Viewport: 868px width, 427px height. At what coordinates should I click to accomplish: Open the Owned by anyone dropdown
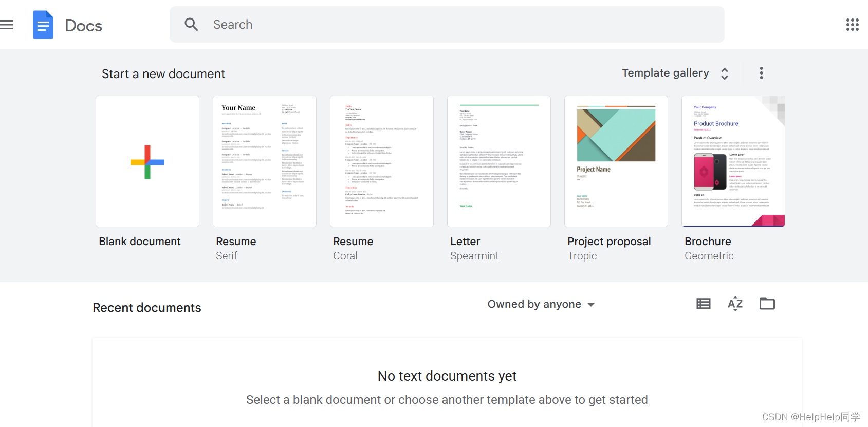pyautogui.click(x=541, y=304)
